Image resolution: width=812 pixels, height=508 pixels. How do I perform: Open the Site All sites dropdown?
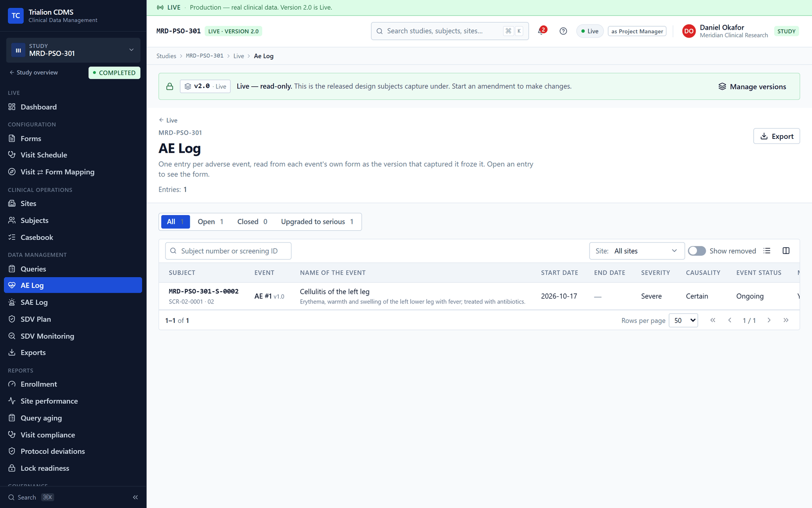click(636, 251)
